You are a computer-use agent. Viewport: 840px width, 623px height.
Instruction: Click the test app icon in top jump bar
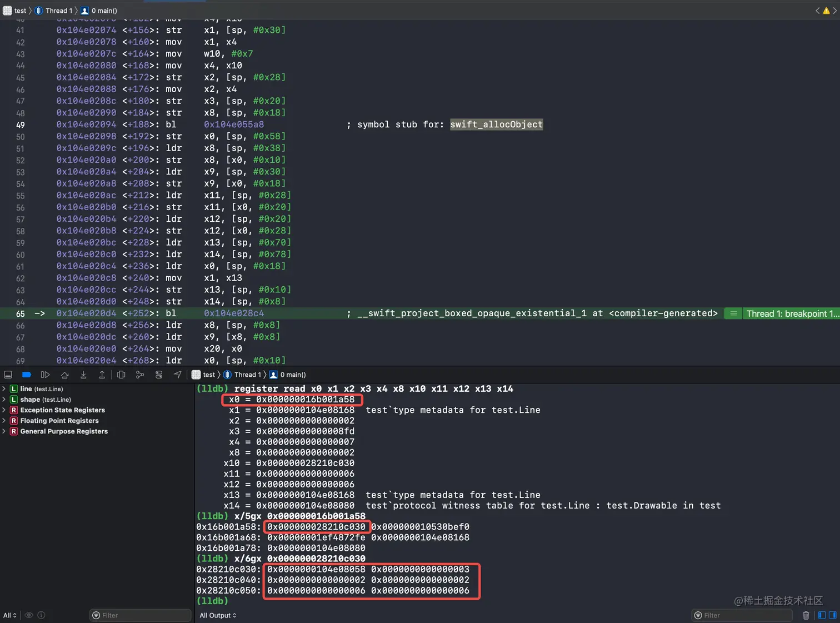(7, 11)
